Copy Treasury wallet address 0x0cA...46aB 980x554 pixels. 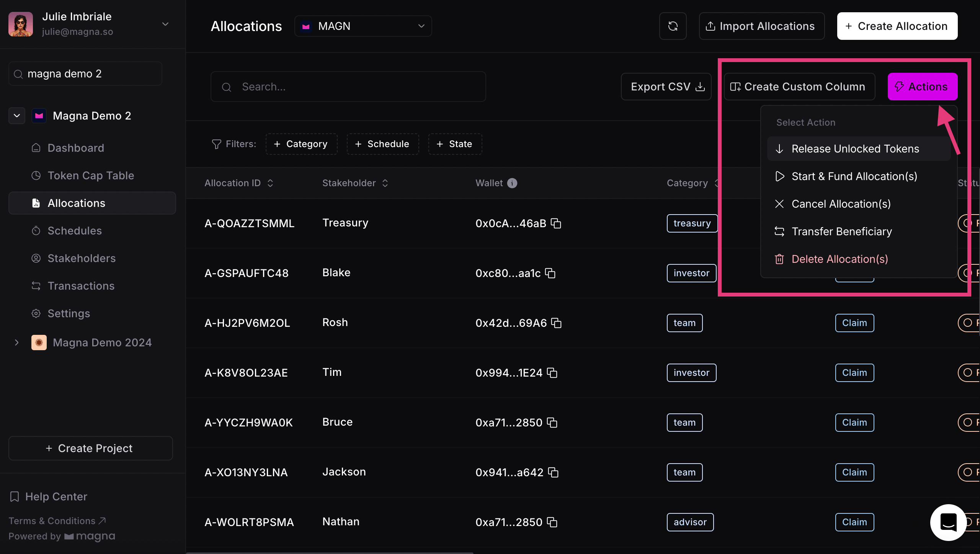556,223
